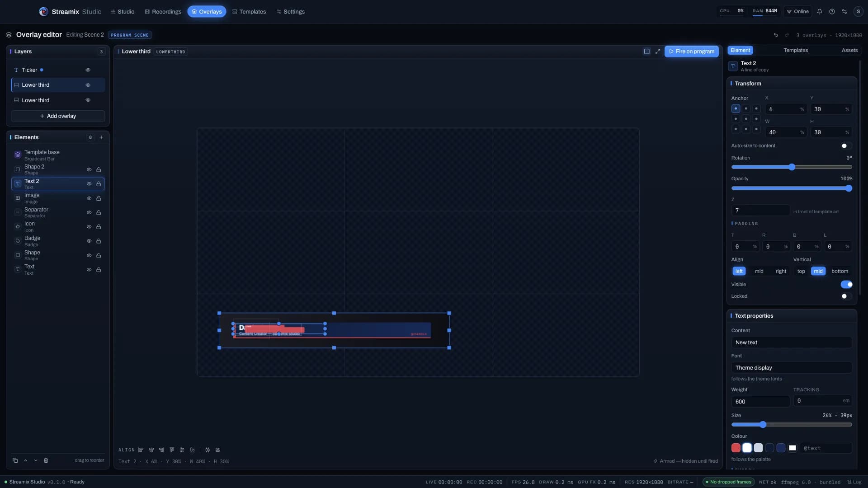Align horizontal centers with the second align icon
This screenshot has height=488, width=868.
click(151, 450)
